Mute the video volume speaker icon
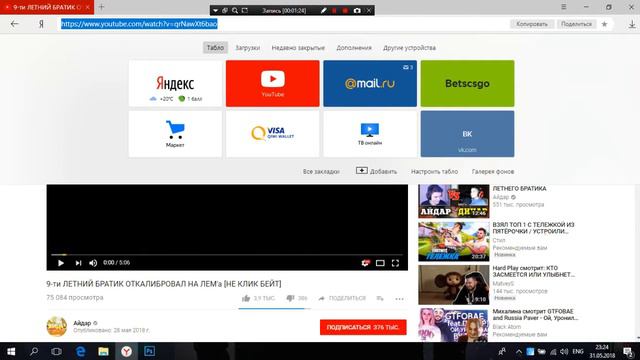The height and width of the screenshot is (360, 640). 93,263
